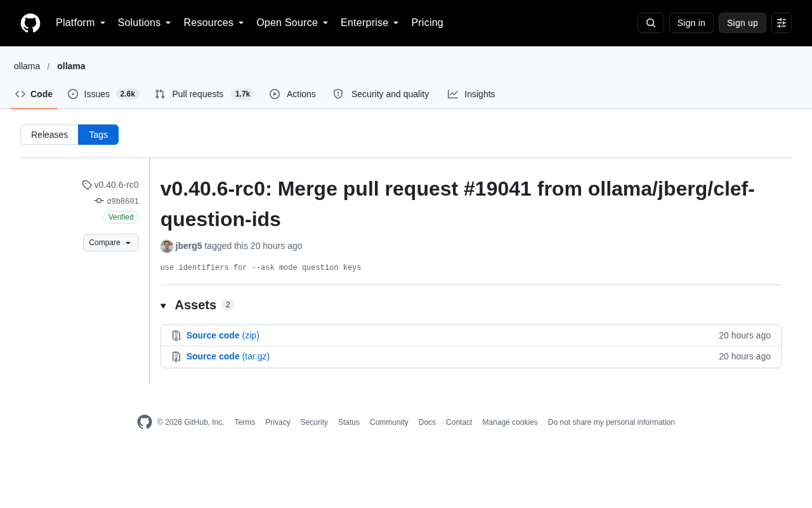The height and width of the screenshot is (508, 812).
Task: Switch to the Issues tab
Action: point(103,94)
